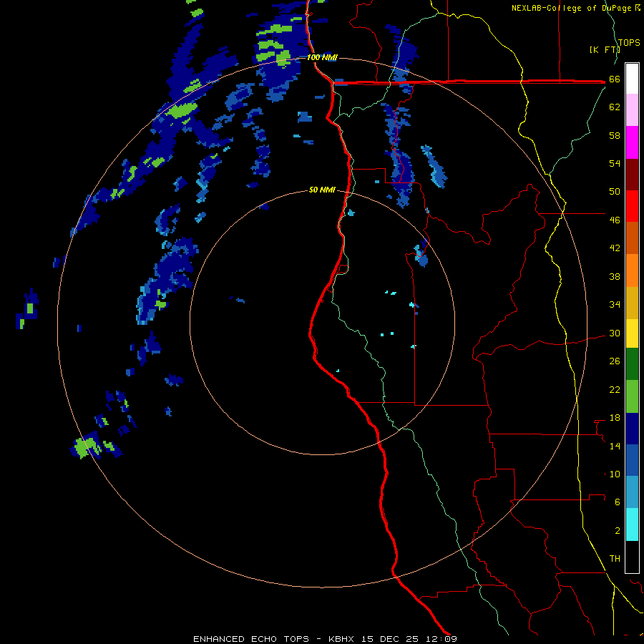Click the dark orange legend swatch
Viewport: 644px width, 644px height.
pyautogui.click(x=632, y=238)
